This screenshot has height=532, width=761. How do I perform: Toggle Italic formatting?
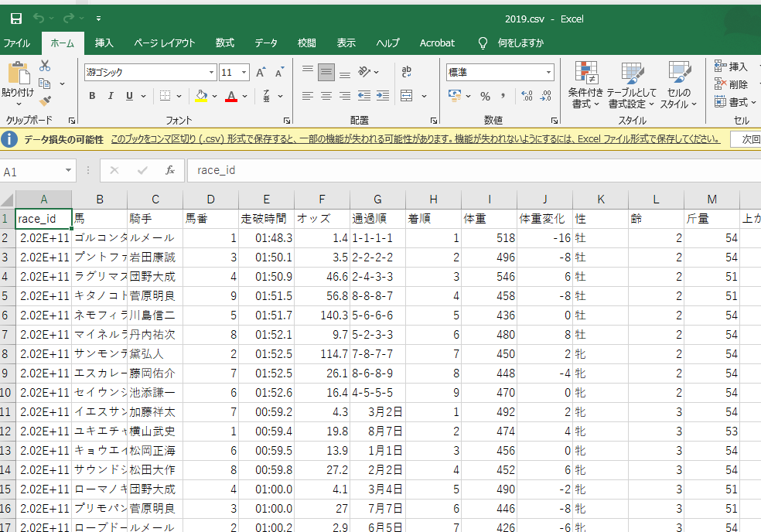(x=111, y=96)
